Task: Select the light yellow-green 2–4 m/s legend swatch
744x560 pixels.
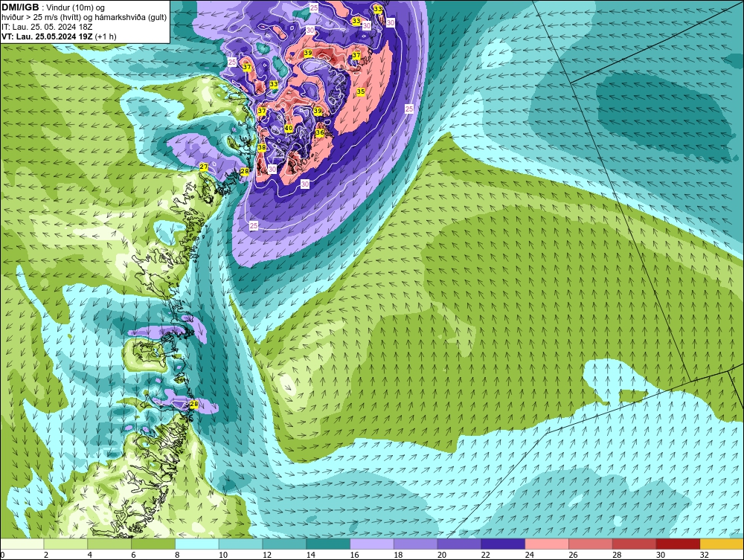Action: [65, 544]
